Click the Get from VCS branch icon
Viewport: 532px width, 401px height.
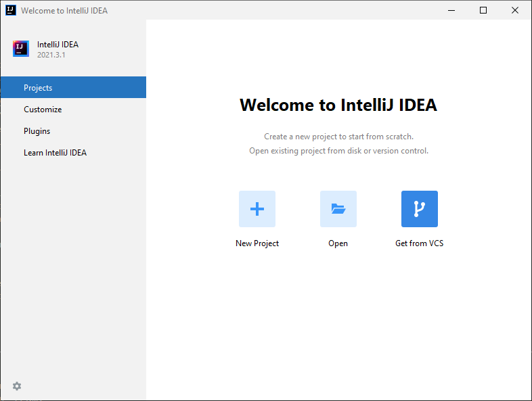[420, 209]
